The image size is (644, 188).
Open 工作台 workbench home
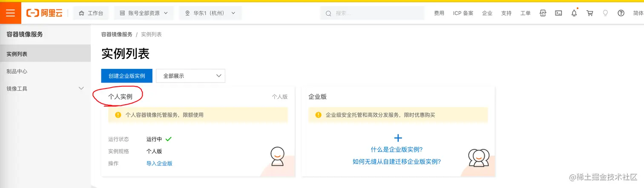91,13
